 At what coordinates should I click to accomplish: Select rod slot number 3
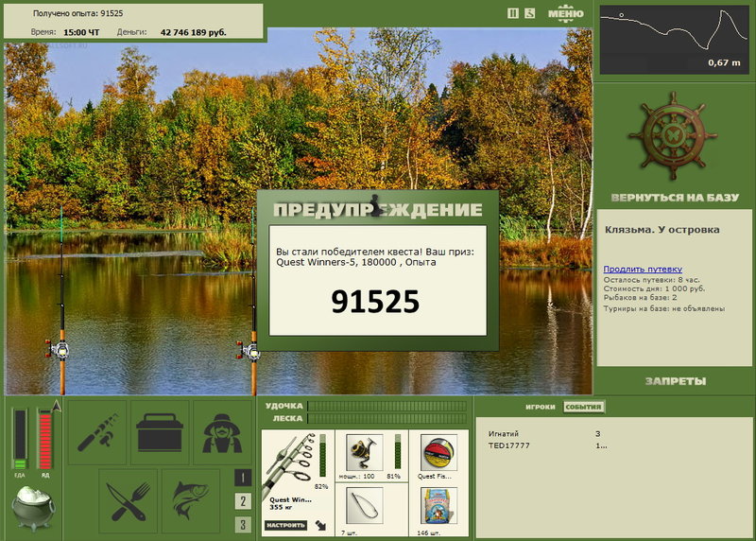coord(243,524)
